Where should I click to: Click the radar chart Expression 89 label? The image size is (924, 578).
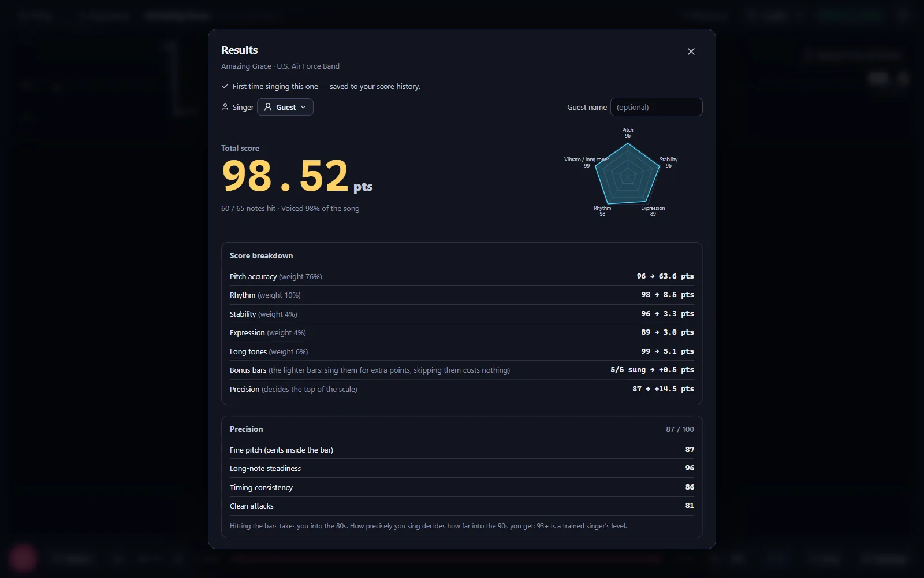(653, 211)
